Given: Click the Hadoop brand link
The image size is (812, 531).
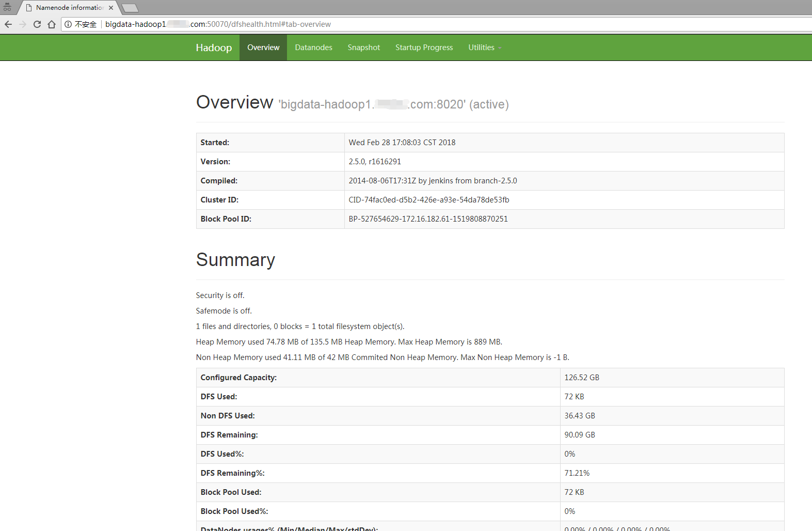Looking at the screenshot, I should (x=214, y=48).
